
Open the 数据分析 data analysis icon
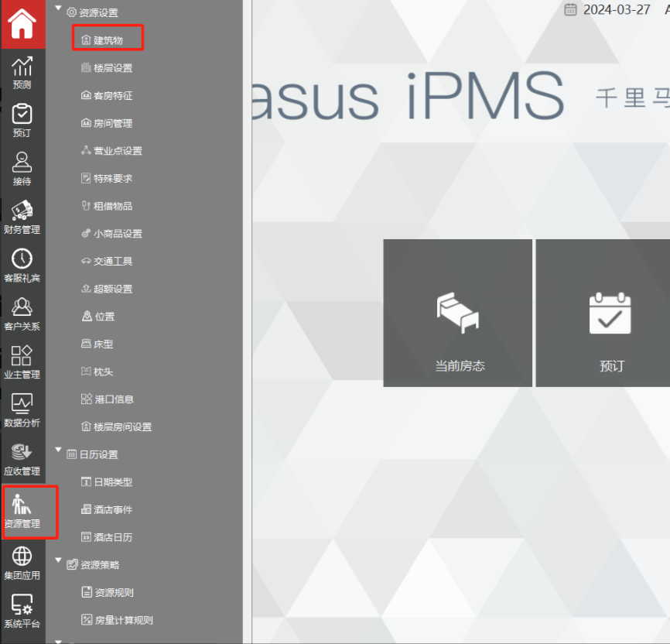[x=22, y=409]
